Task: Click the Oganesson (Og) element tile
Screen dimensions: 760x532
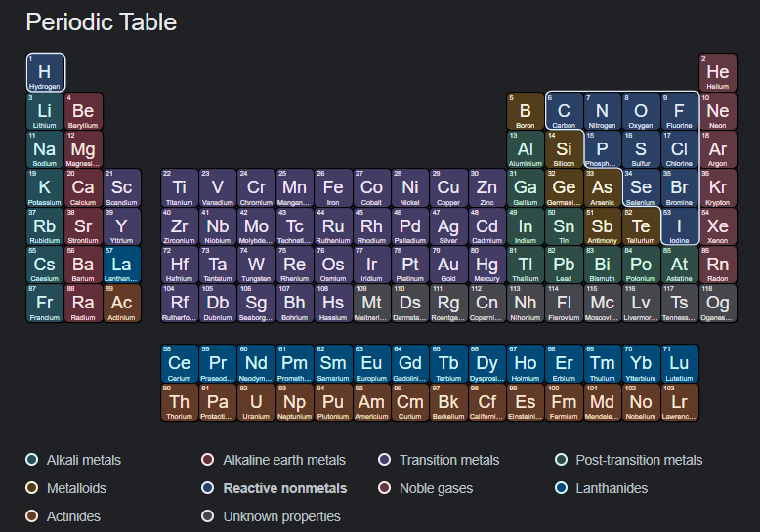Action: [x=718, y=304]
